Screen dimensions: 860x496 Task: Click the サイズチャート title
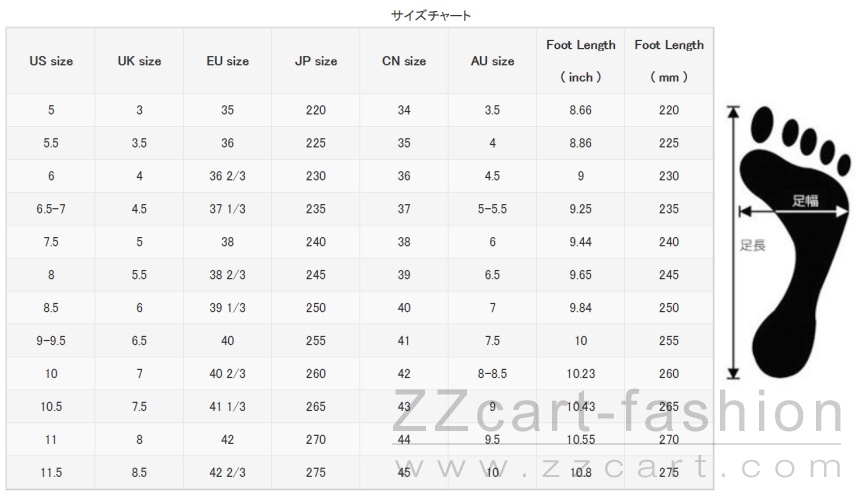(x=431, y=15)
